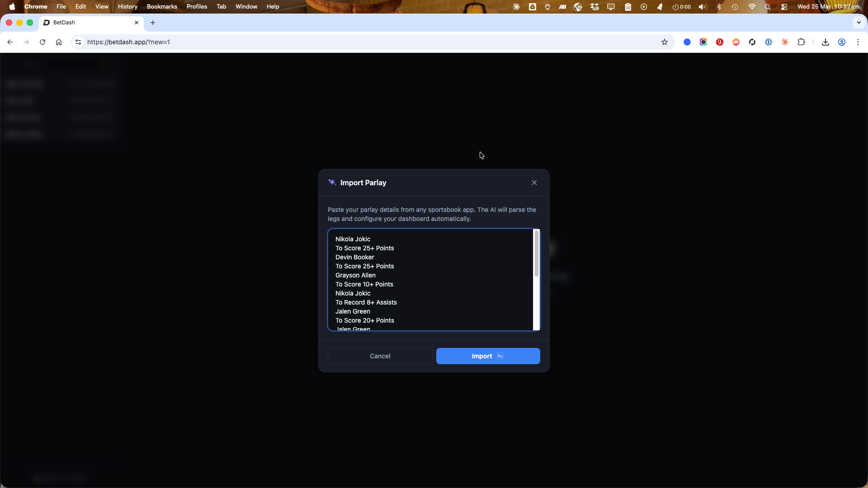Open the Tab menu

[221, 7]
